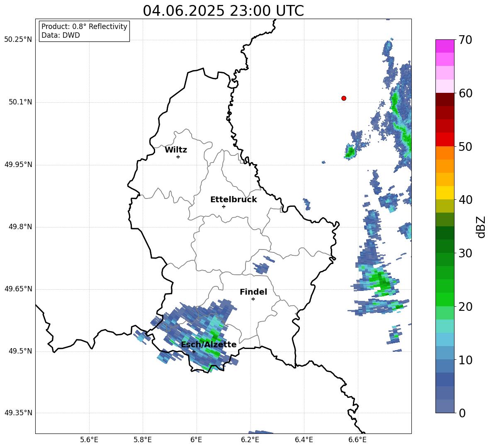
Task: Click the small blue echo north of Findel
Action: [261, 268]
